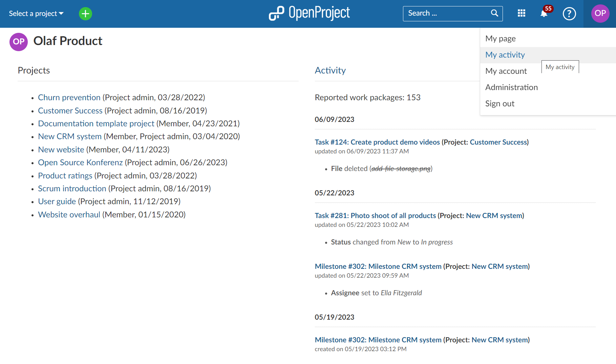Sign out via the user menu
Screen dimensions: 616x364
coord(500,104)
